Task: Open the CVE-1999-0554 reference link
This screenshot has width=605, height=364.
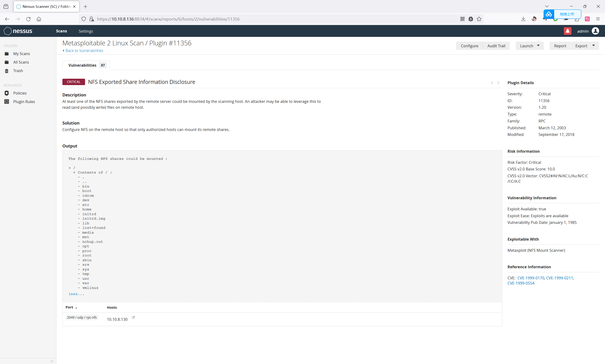Action: tap(521, 283)
